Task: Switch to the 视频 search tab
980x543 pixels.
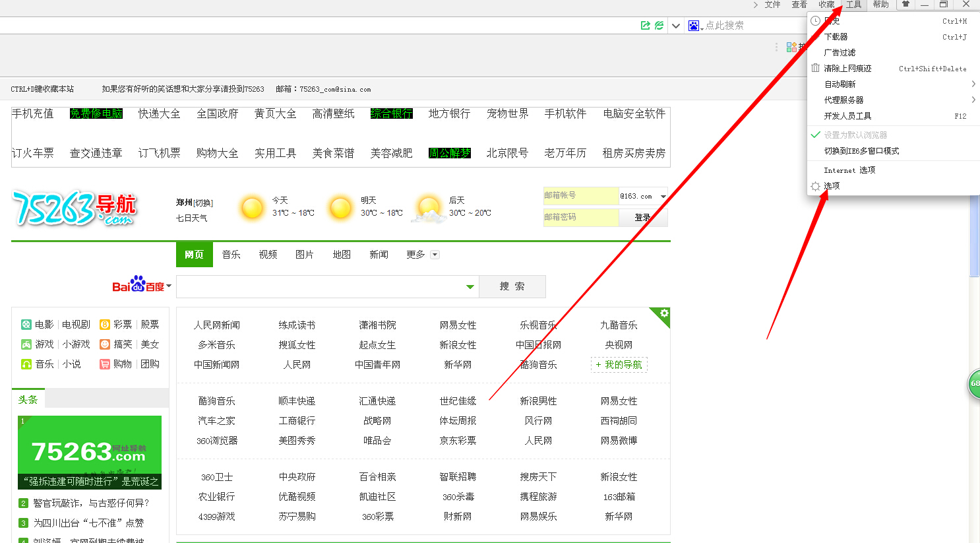Action: click(x=268, y=255)
